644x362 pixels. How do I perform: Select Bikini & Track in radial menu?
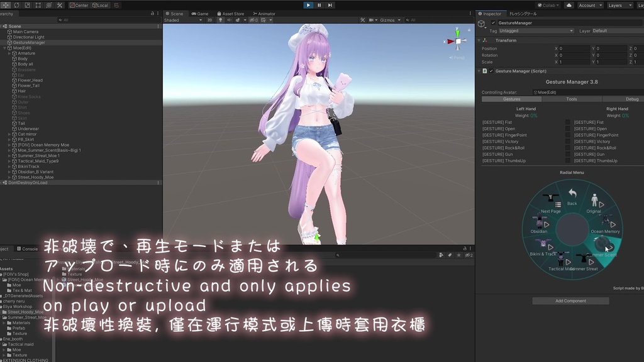point(543,248)
